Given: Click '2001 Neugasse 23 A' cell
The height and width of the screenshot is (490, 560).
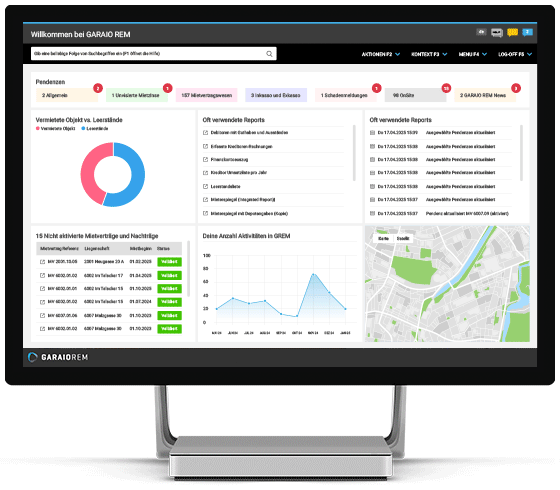Looking at the screenshot, I should [x=104, y=262].
